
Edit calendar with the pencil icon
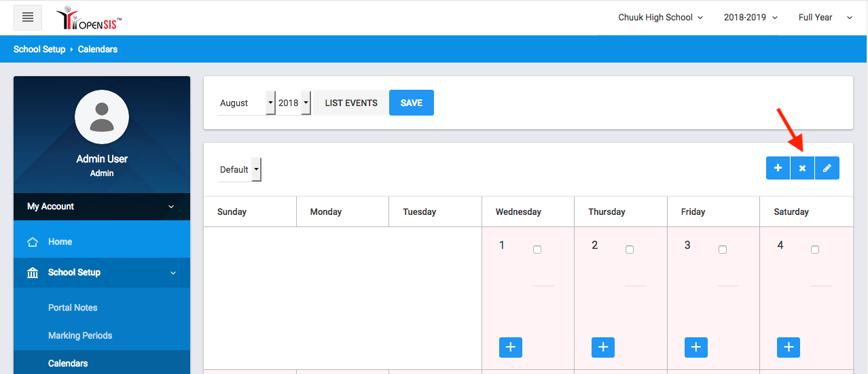point(827,168)
